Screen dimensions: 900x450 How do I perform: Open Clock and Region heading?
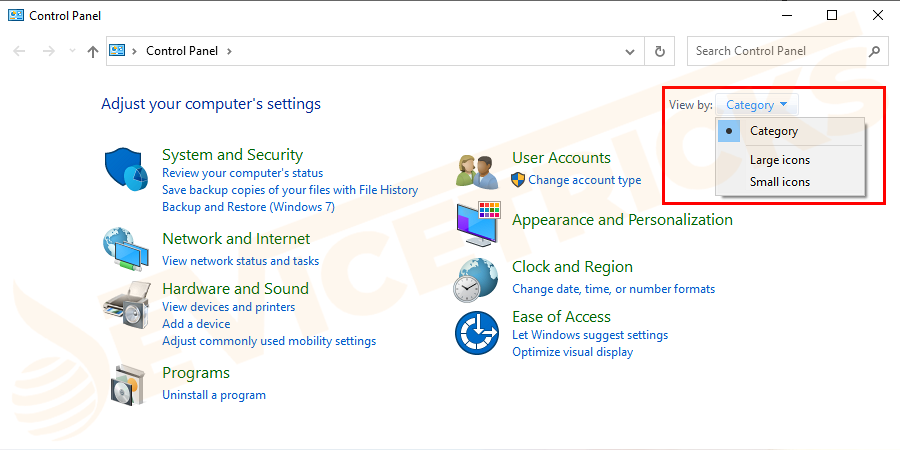[572, 267]
